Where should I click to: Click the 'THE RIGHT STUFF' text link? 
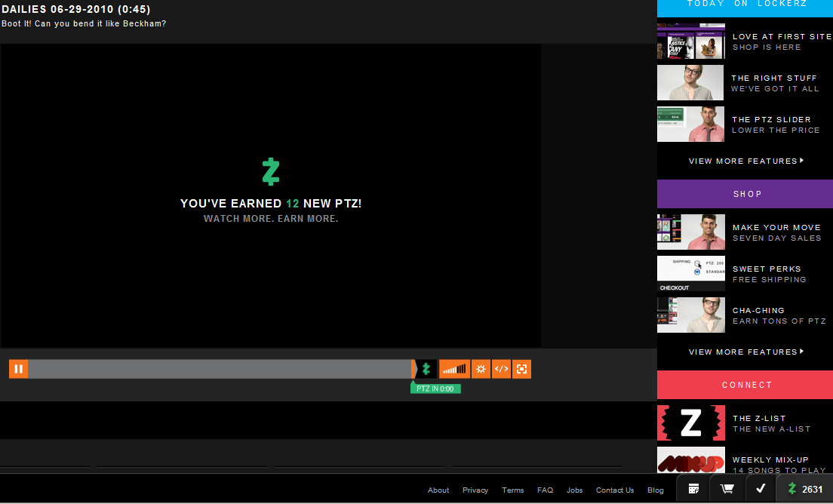tap(774, 78)
